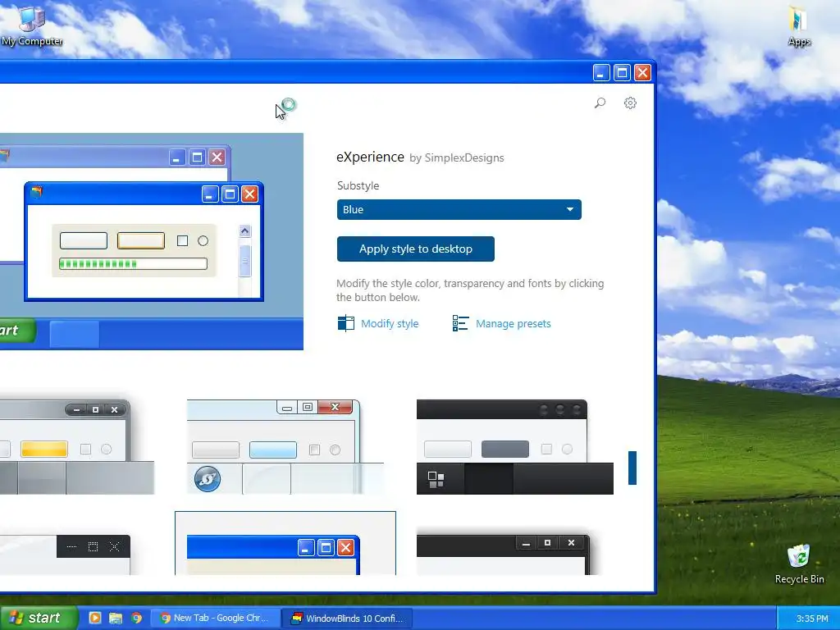Maximize the WindowBlinds window
840x630 pixels.
coord(622,72)
